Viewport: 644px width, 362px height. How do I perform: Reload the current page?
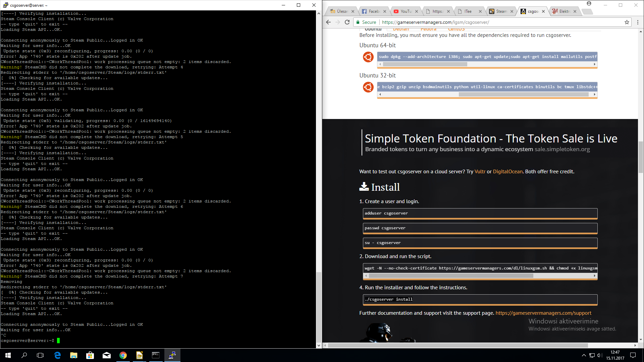click(347, 22)
